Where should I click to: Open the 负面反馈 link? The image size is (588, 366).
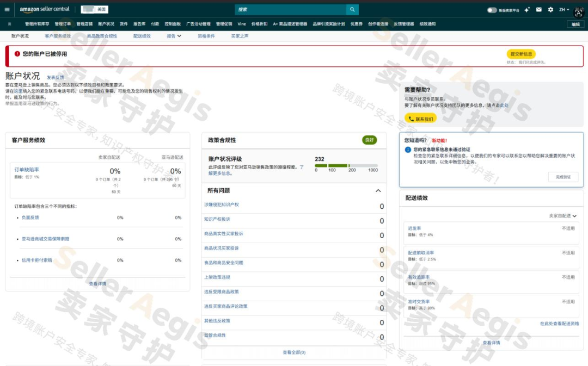(30, 218)
